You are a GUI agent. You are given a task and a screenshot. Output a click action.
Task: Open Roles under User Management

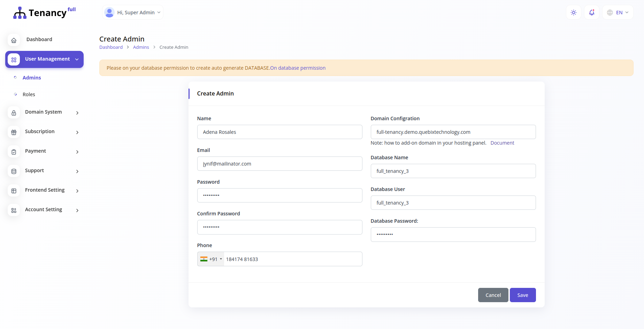[29, 94]
